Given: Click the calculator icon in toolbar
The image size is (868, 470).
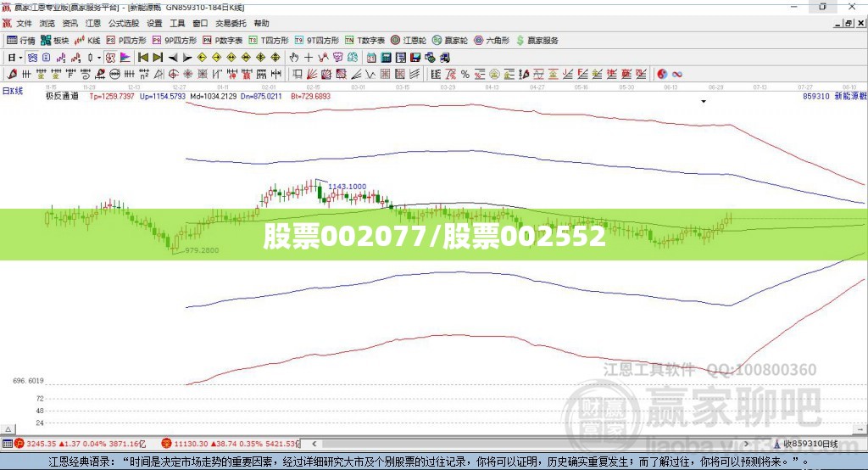Looking at the screenshot, I should click(x=386, y=58).
